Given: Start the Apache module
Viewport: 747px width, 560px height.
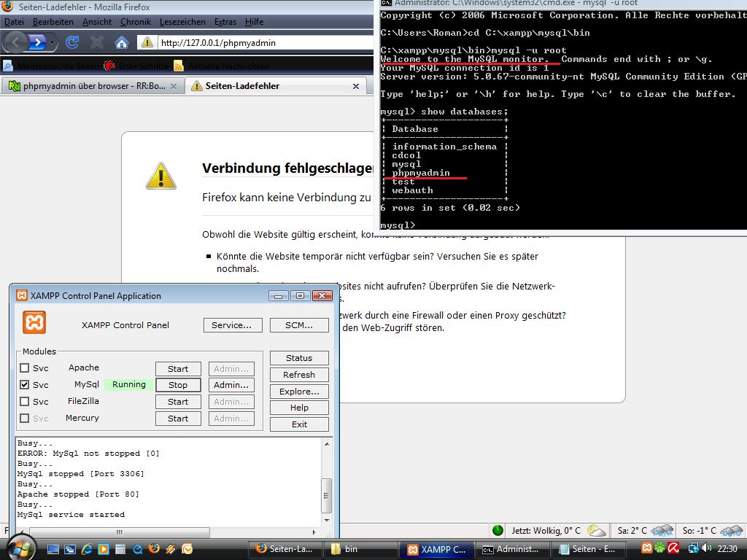Looking at the screenshot, I should tap(178, 368).
